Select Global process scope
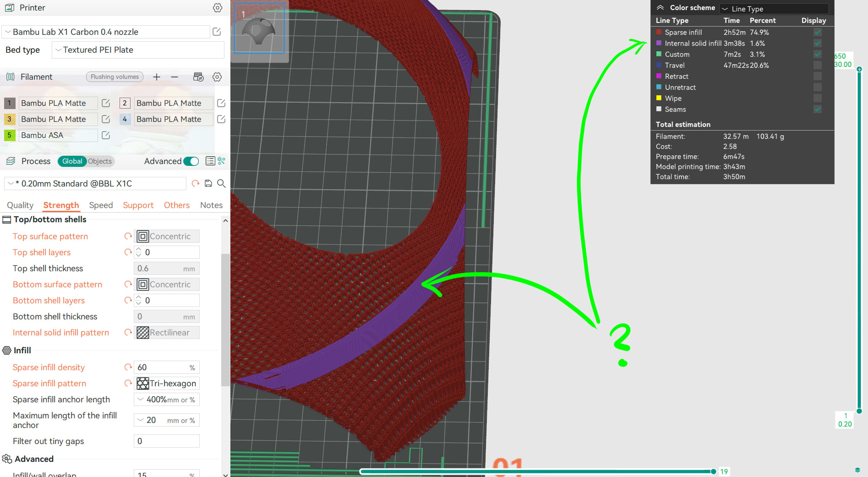This screenshot has width=868, height=477. click(72, 161)
